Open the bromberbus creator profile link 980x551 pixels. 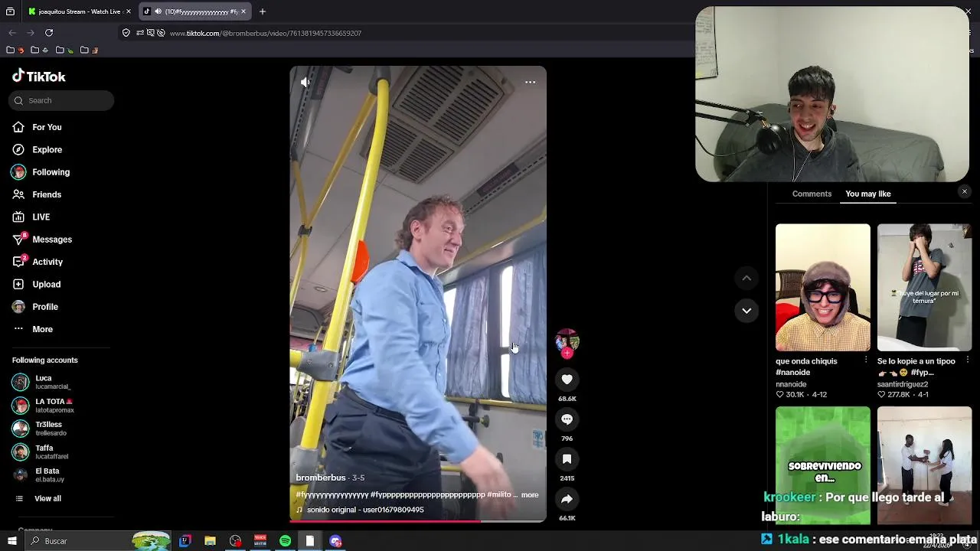point(320,478)
